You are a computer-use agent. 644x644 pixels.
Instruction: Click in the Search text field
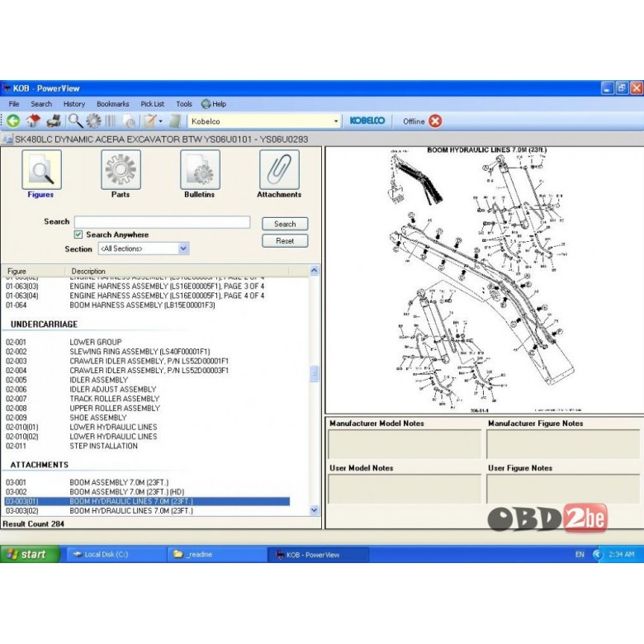coord(162,222)
